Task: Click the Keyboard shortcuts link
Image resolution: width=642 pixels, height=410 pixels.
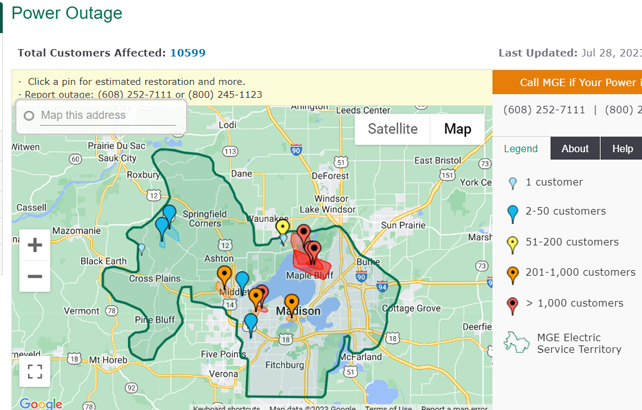Action: (228, 407)
